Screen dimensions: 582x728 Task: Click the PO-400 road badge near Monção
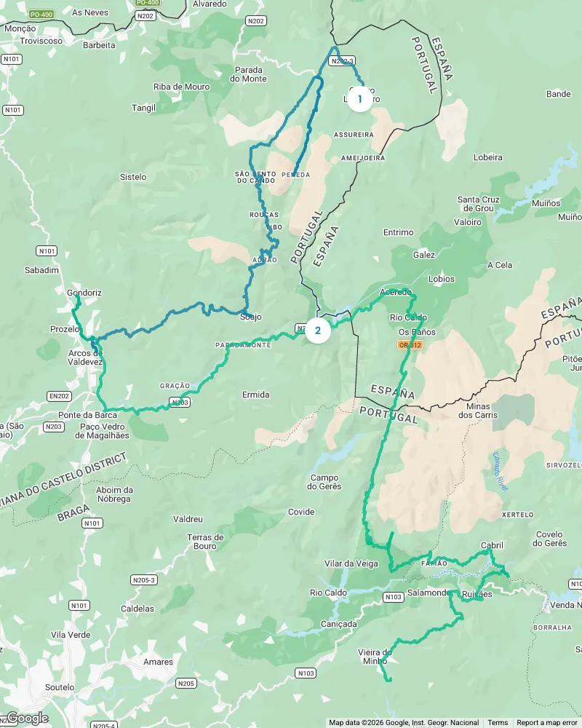pyautogui.click(x=41, y=15)
